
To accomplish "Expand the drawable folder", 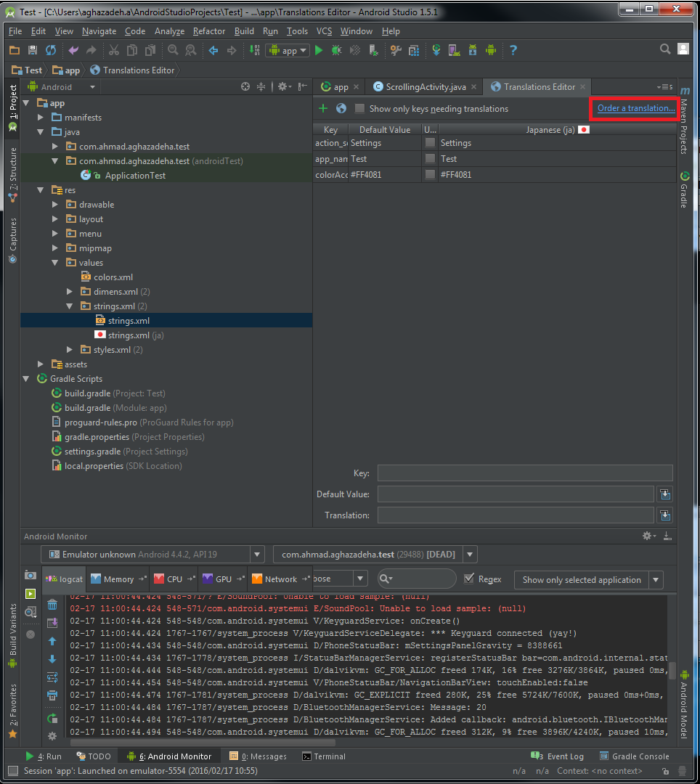I will 55,205.
